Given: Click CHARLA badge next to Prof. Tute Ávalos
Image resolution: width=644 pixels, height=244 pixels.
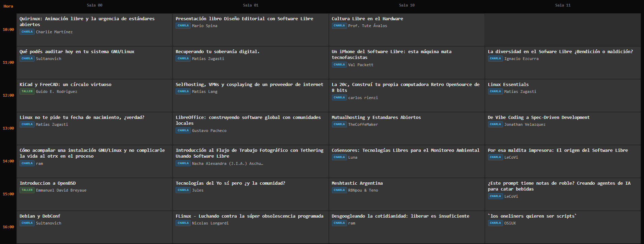Looking at the screenshot, I should coord(339,26).
